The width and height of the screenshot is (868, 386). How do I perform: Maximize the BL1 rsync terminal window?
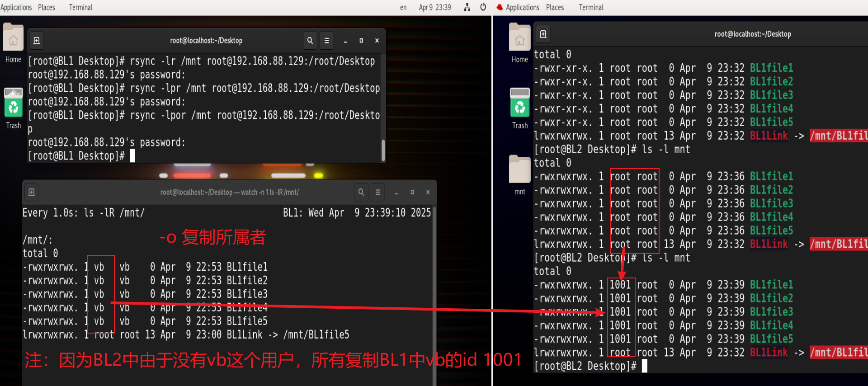pyautogui.click(x=361, y=41)
